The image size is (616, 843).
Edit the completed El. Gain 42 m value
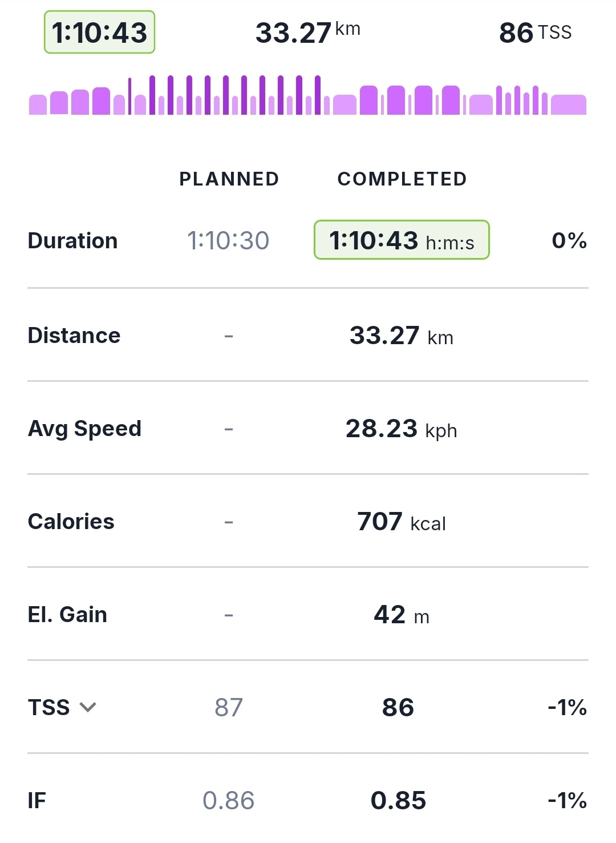pos(401,615)
